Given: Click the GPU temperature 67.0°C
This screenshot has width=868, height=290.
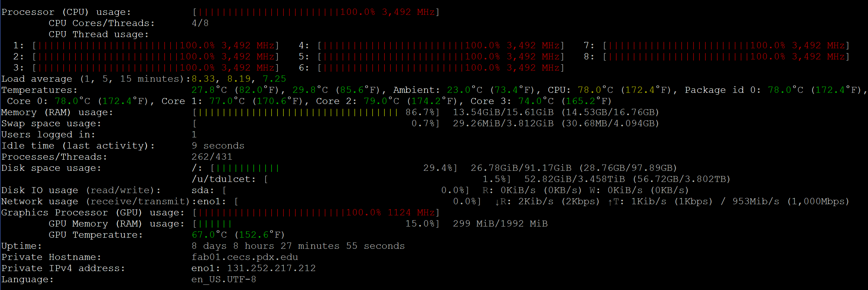Looking at the screenshot, I should coord(209,235).
